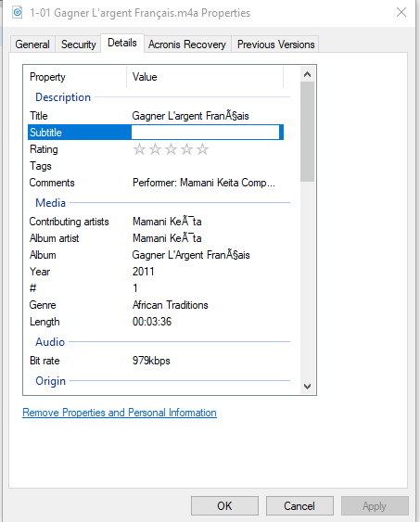This screenshot has height=522, width=420.
Task: Click scrollbar up arrow in properties list
Action: pyautogui.click(x=307, y=74)
